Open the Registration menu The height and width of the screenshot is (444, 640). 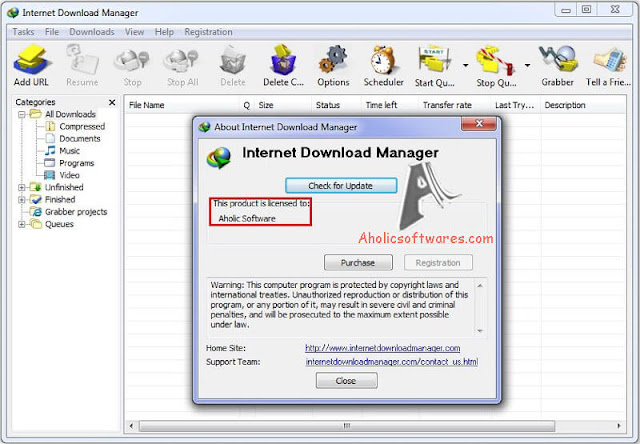click(x=208, y=32)
